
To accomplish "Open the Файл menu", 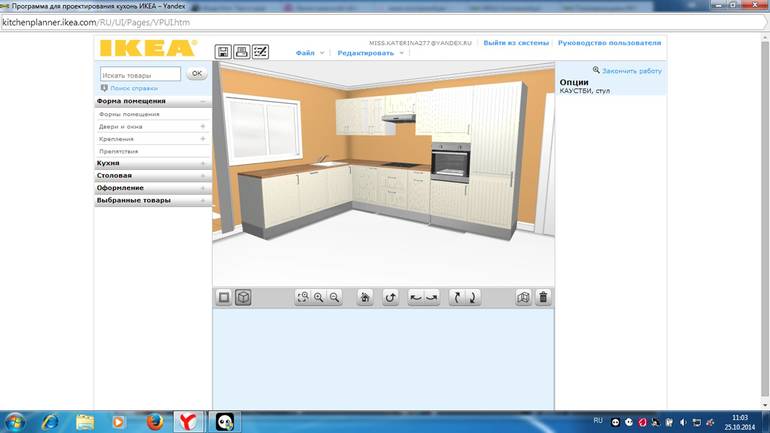I will click(309, 52).
